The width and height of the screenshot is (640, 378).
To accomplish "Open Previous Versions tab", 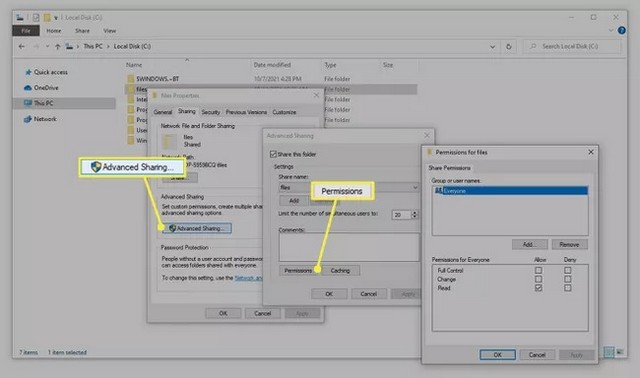I will coord(246,112).
